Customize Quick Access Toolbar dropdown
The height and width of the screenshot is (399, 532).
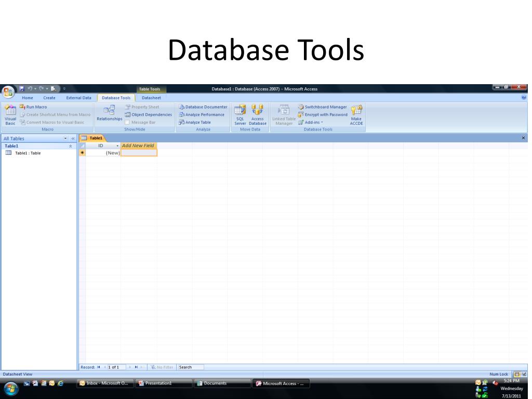pos(64,88)
